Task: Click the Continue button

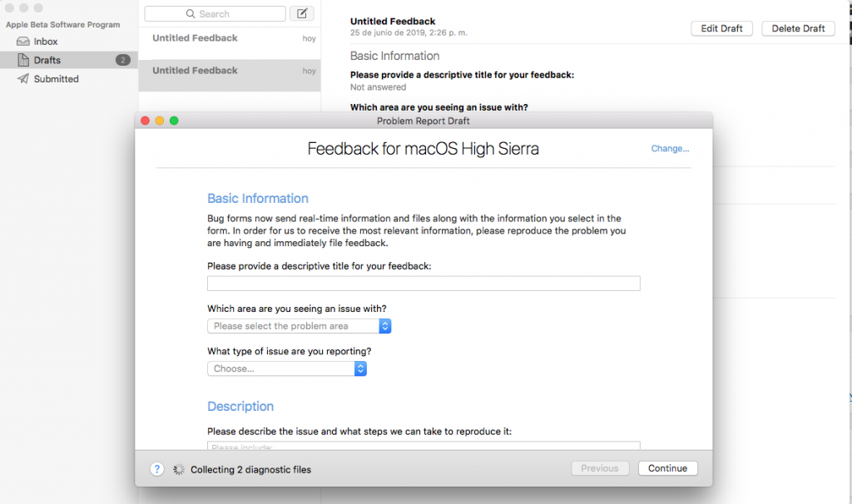Action: coord(668,468)
